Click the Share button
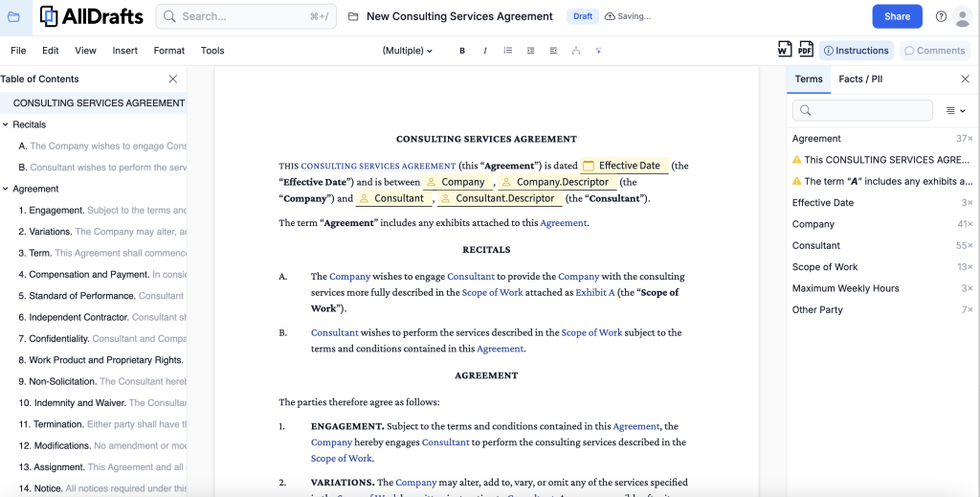 (897, 16)
